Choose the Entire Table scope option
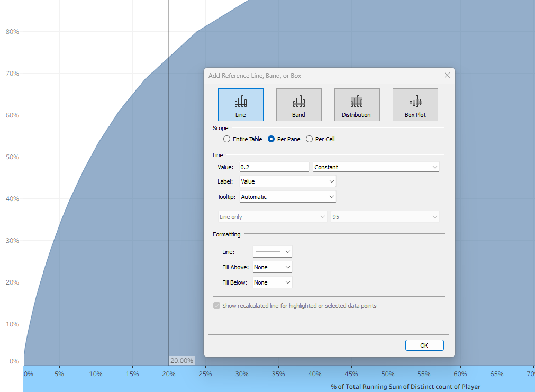Image resolution: width=535 pixels, height=392 pixels. pos(242,139)
